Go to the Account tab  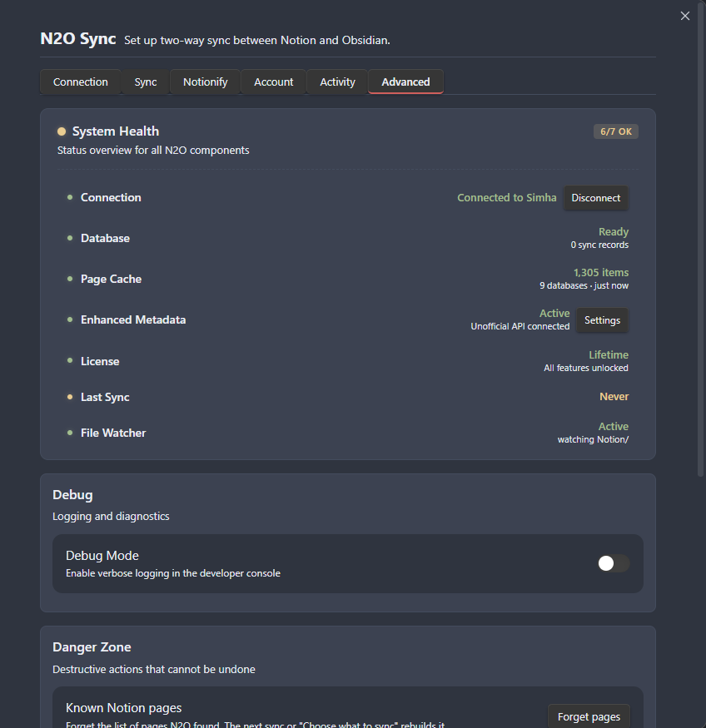point(274,82)
